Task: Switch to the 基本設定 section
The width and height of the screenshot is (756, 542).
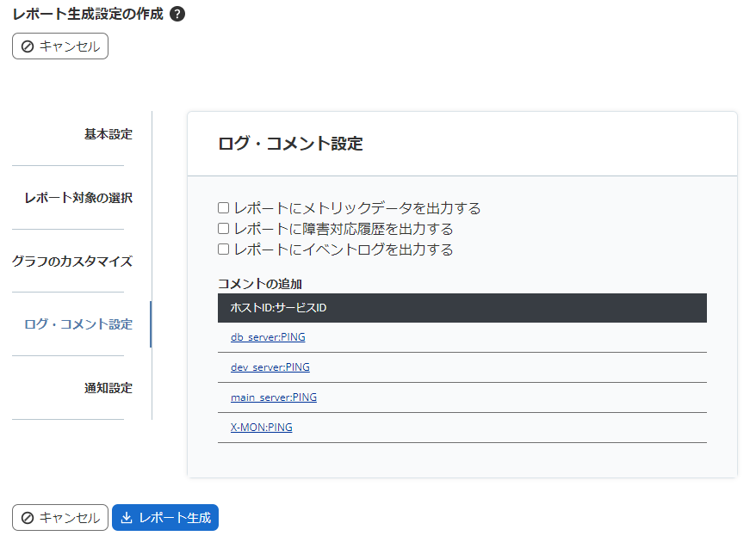Action: click(x=108, y=133)
